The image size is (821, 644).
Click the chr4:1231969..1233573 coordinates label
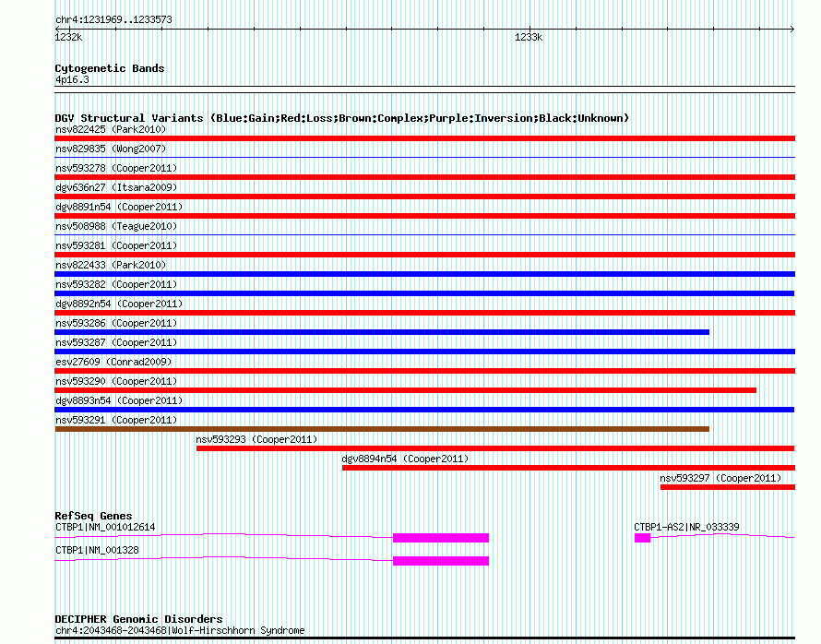(113, 19)
